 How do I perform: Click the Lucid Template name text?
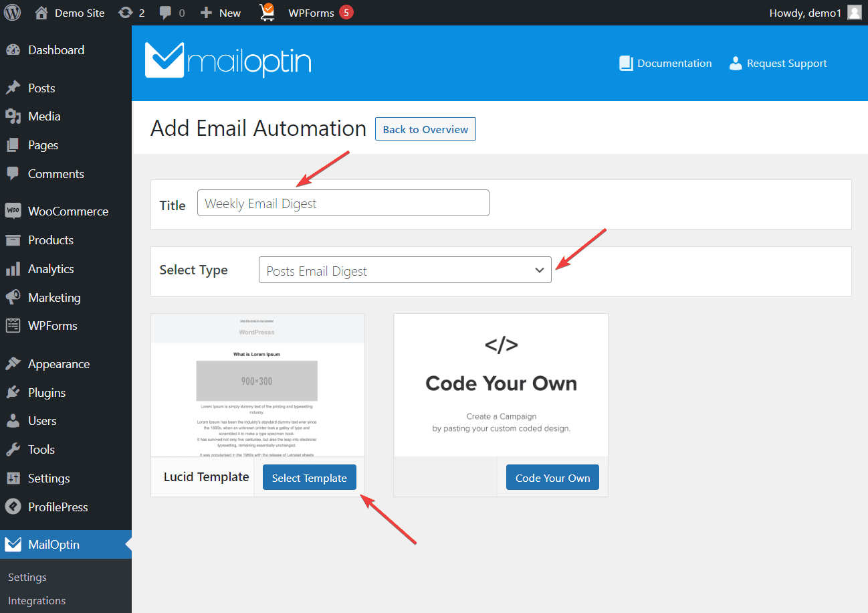207,477
